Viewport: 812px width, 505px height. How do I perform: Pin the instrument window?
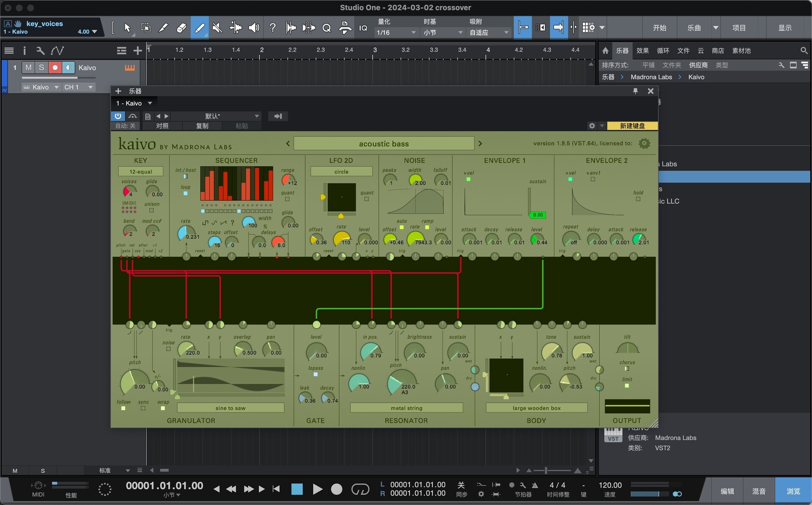(635, 91)
